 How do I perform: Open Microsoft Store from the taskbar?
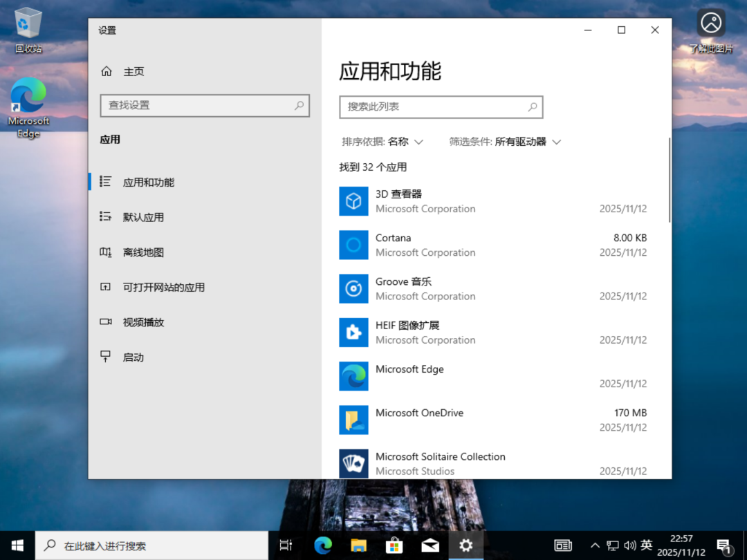(394, 545)
